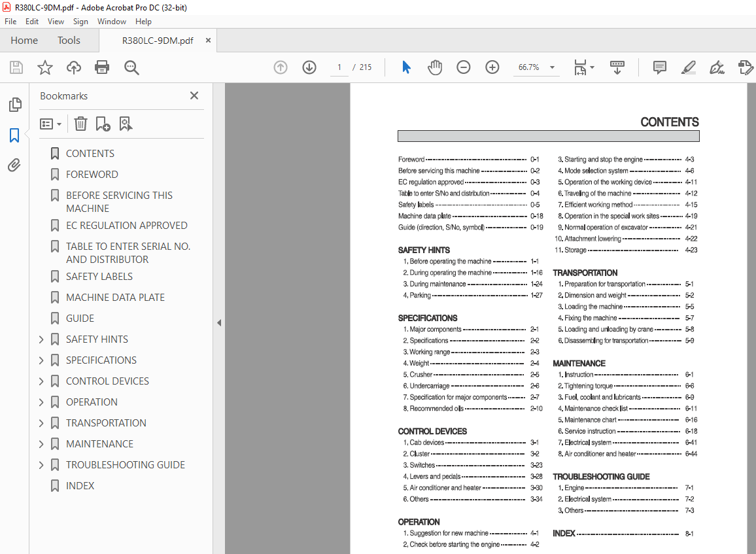Open the Window menu

pos(112,22)
